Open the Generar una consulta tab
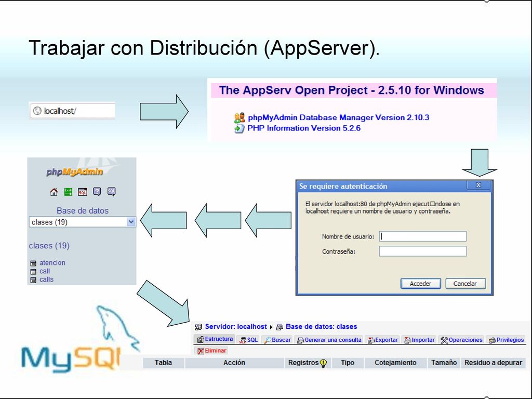 (x=329, y=340)
